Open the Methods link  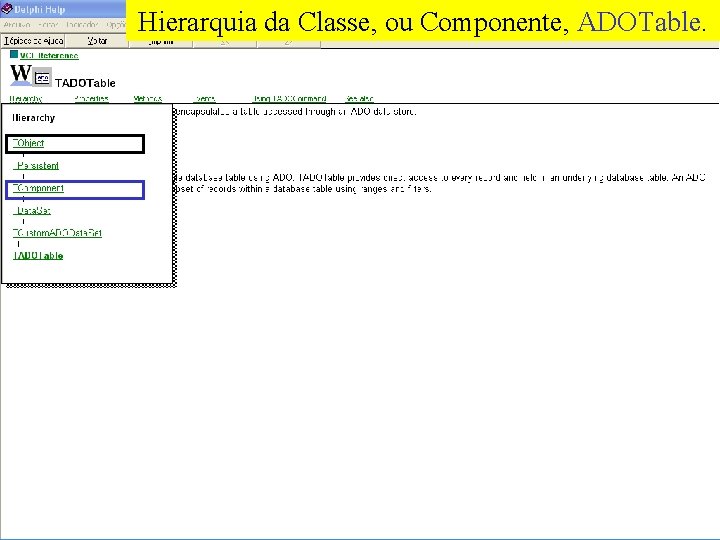[x=147, y=98]
